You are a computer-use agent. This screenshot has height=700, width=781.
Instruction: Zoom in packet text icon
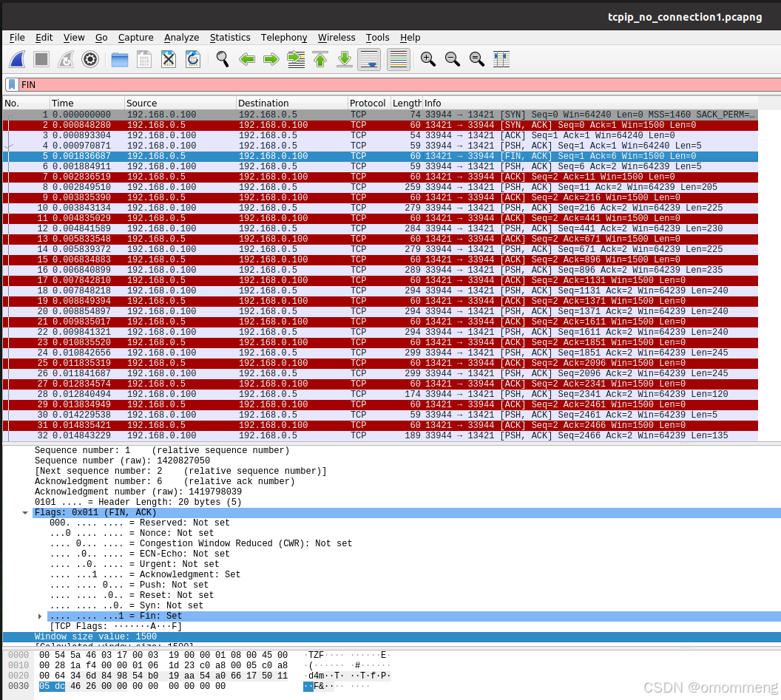pyautogui.click(x=428, y=59)
